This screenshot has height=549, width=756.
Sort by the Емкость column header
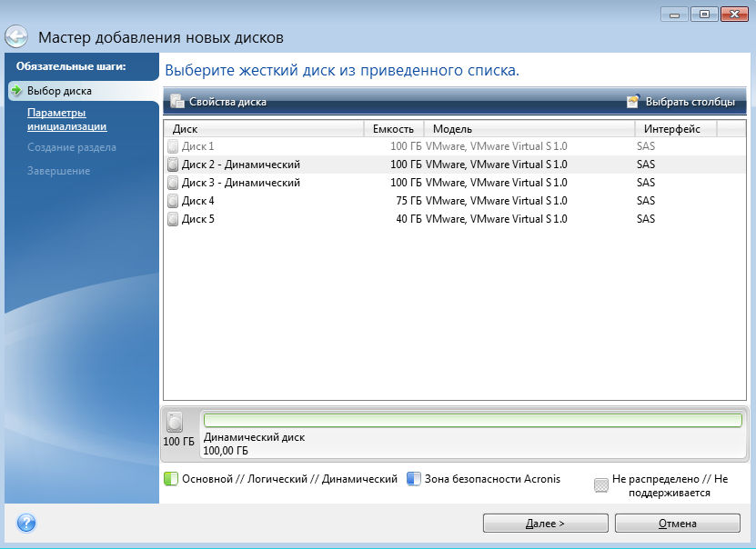pos(393,129)
